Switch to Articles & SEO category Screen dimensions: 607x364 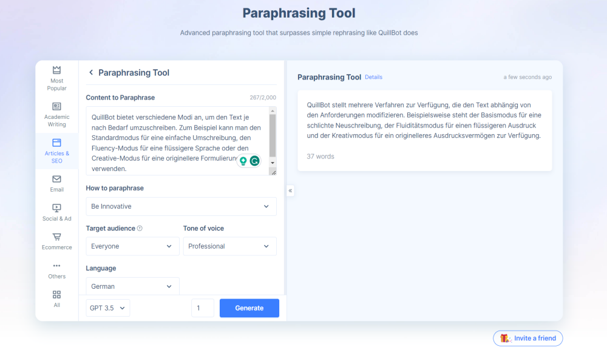pos(56,150)
